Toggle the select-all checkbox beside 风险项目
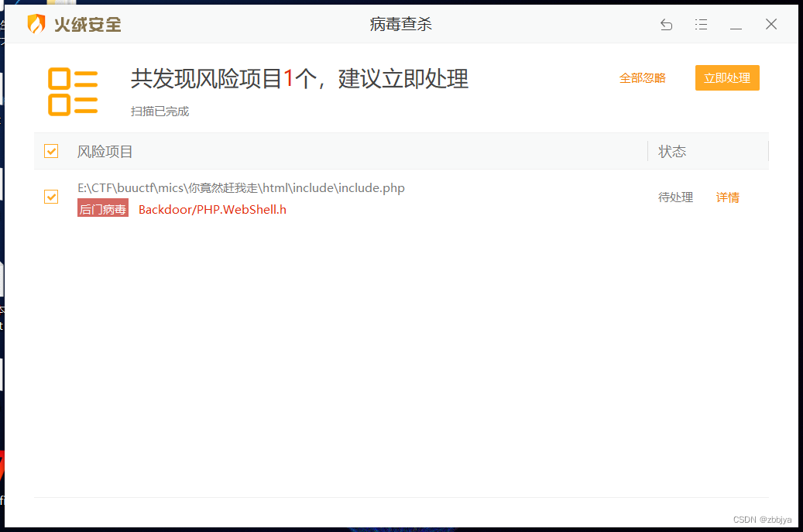Screen dimensions: 803x532 (51, 151)
